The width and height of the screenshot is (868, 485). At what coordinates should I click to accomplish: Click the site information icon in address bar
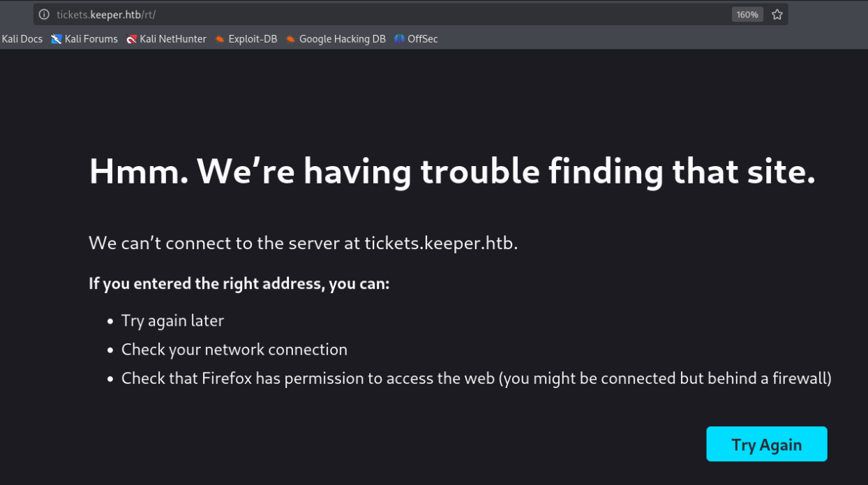click(x=44, y=15)
